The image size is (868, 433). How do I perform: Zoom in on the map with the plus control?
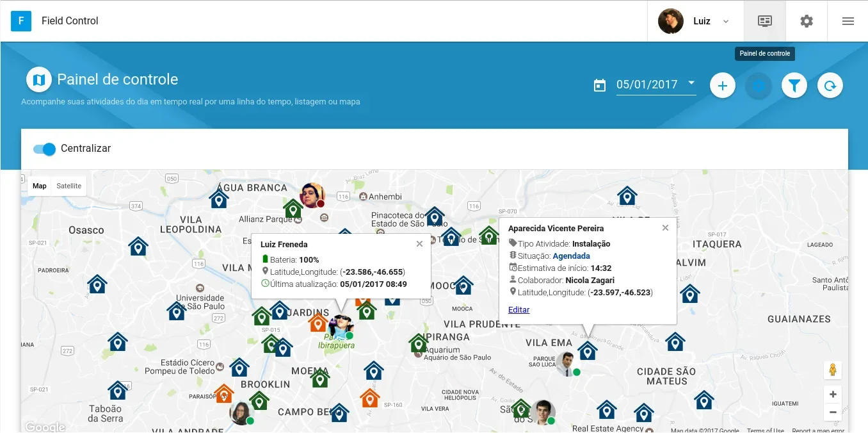coord(833,395)
